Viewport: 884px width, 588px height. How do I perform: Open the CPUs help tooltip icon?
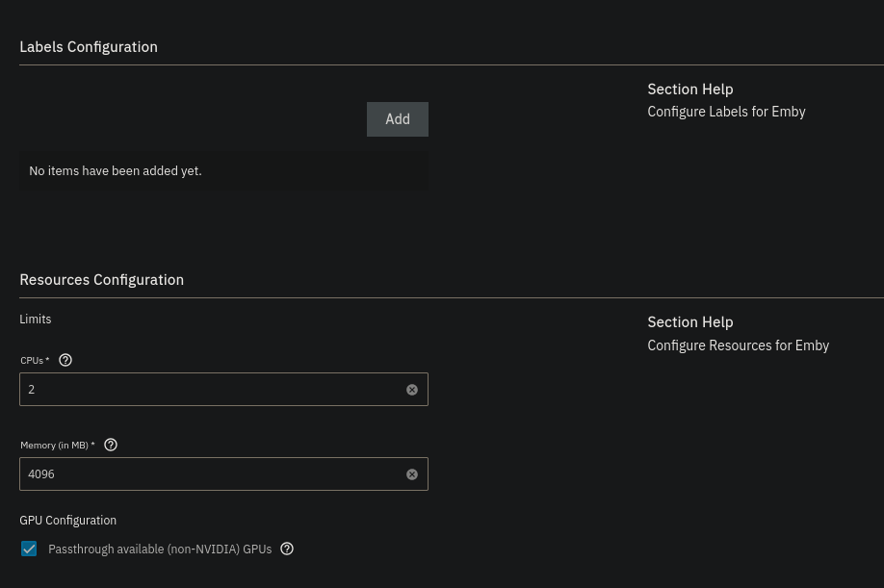[65, 360]
